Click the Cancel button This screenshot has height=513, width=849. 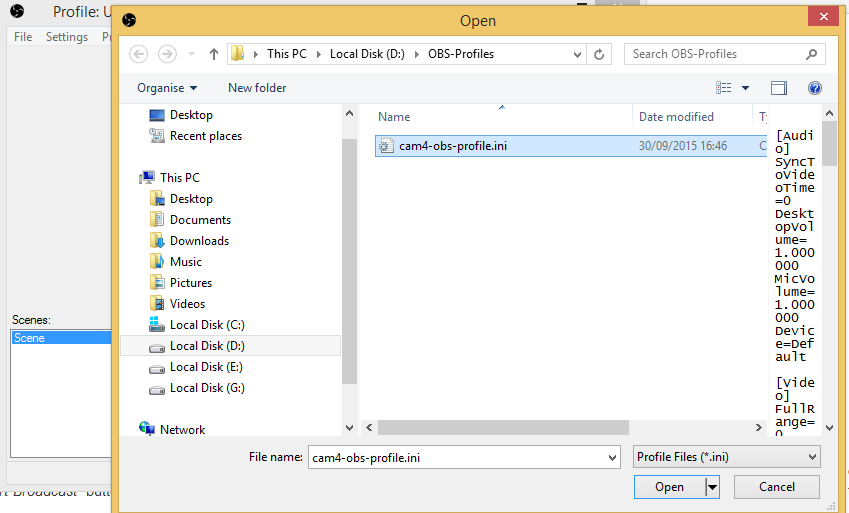point(777,487)
